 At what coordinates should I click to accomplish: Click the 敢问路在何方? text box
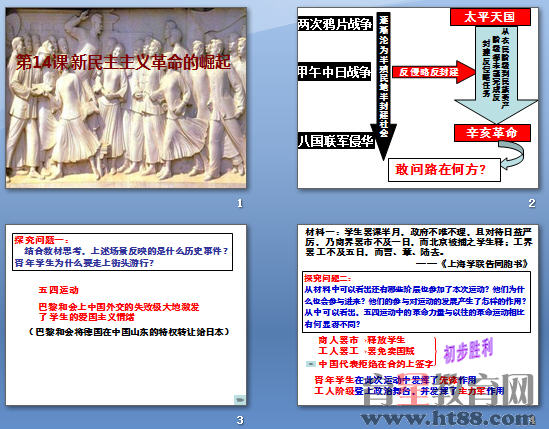444,170
